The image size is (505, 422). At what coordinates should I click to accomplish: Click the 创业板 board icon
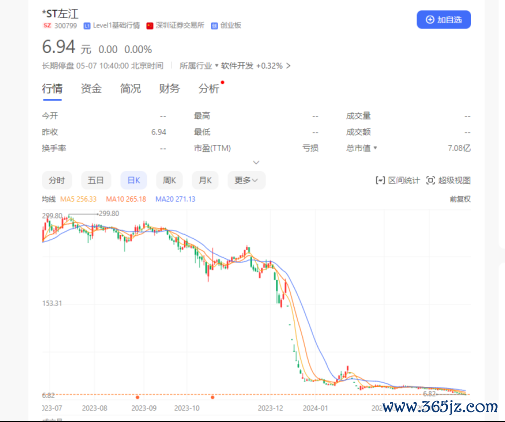214,26
